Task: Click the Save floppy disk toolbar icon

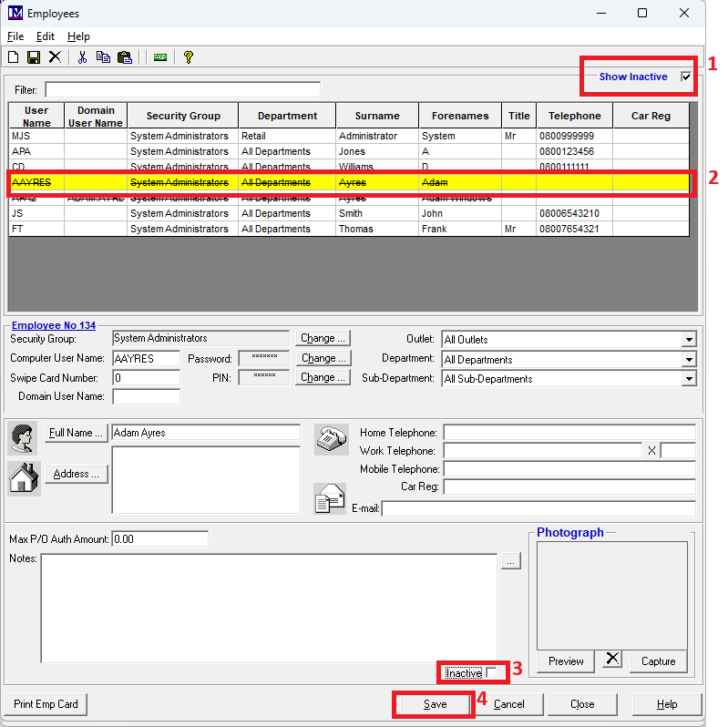Action: pos(34,57)
